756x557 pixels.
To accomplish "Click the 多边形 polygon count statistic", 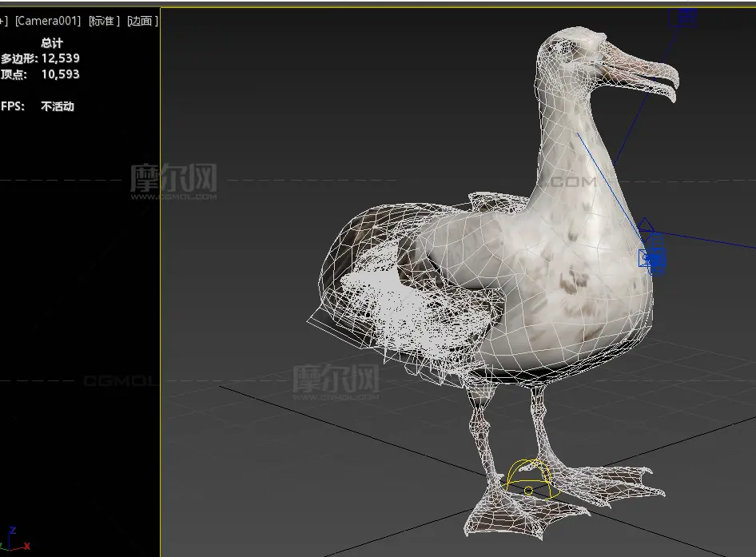I will [x=40, y=58].
